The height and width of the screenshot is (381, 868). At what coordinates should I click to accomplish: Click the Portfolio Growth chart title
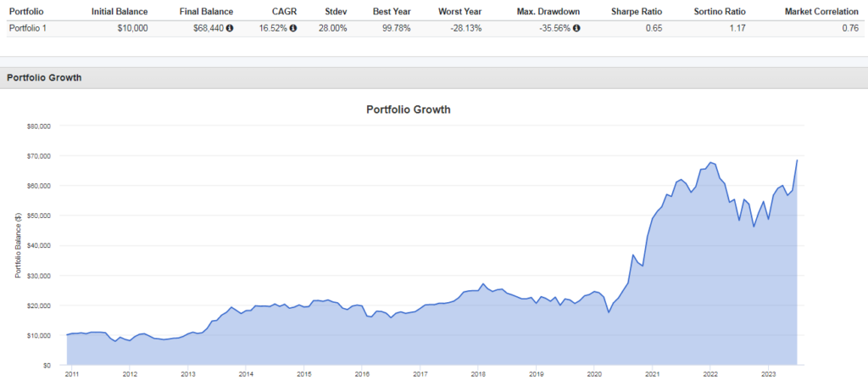coord(409,109)
